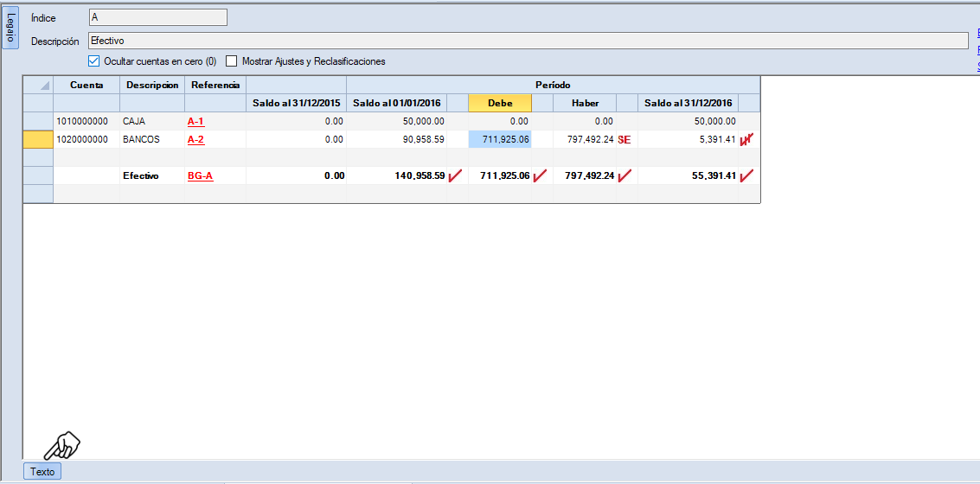Viewport: 980px width, 484px height.
Task: Switch to the Texto tab
Action: [42, 472]
